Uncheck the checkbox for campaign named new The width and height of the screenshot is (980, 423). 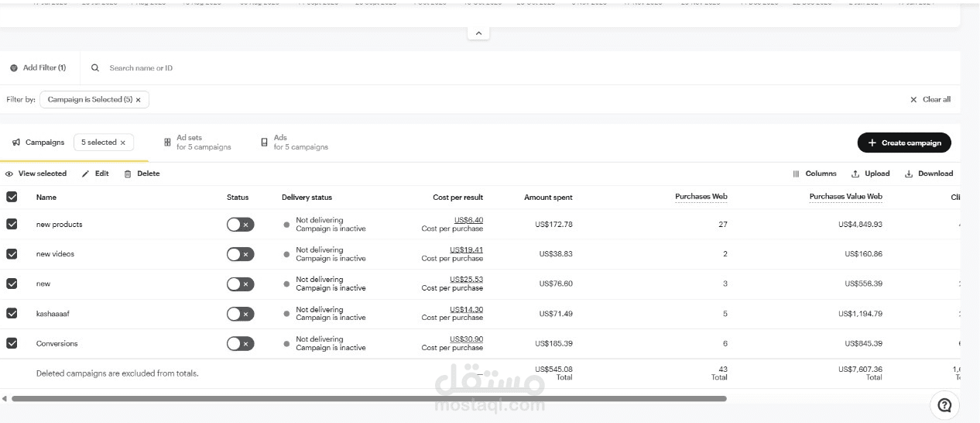(12, 284)
